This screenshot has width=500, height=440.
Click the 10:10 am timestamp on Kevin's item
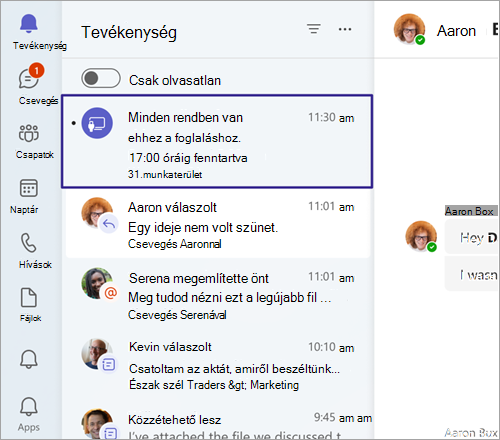point(331,347)
